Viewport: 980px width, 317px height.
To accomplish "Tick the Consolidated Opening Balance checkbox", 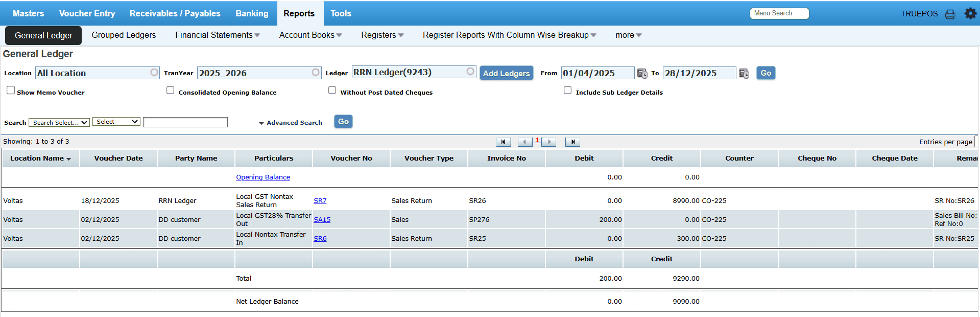I will point(171,90).
